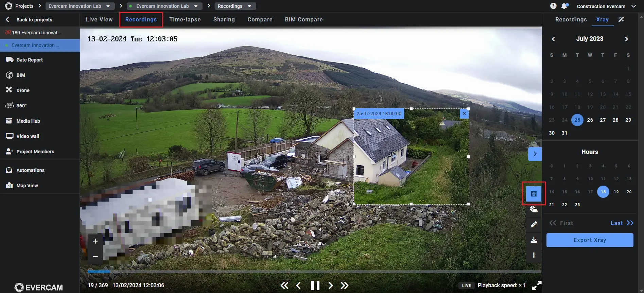Switch to the Compare tab
Screen dimensions: 644x293
tap(260, 20)
